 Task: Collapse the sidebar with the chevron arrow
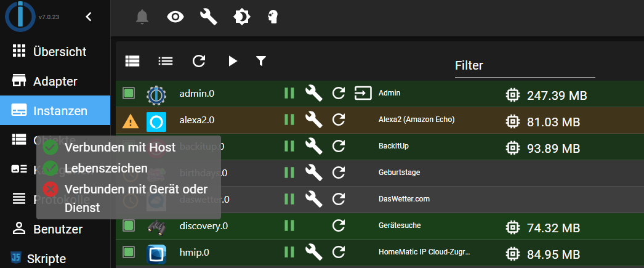[x=88, y=17]
